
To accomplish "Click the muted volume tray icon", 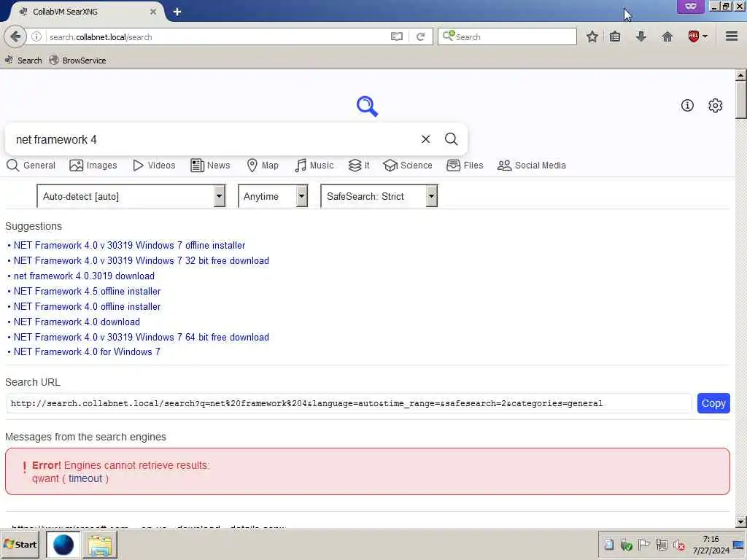I will coord(679,545).
